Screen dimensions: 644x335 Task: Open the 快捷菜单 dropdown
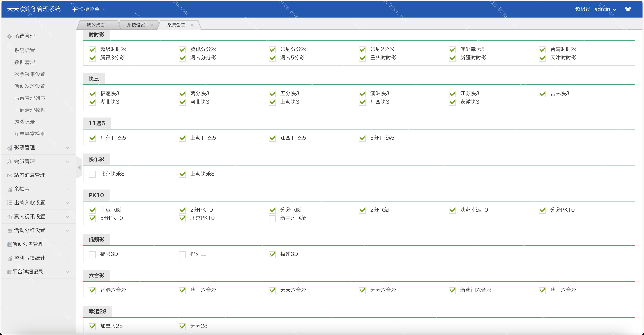coord(89,9)
